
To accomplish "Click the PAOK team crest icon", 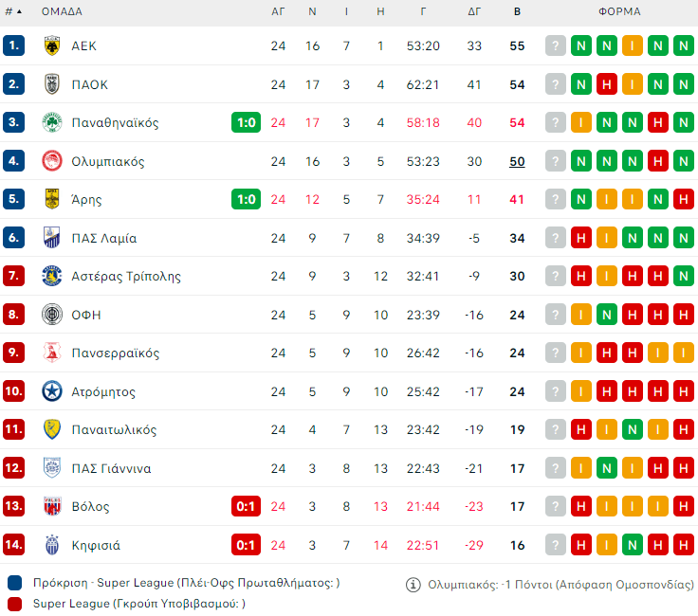I will [x=52, y=84].
